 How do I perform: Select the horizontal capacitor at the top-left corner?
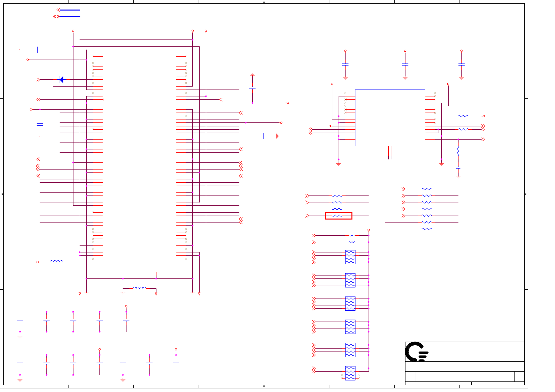tap(38, 50)
